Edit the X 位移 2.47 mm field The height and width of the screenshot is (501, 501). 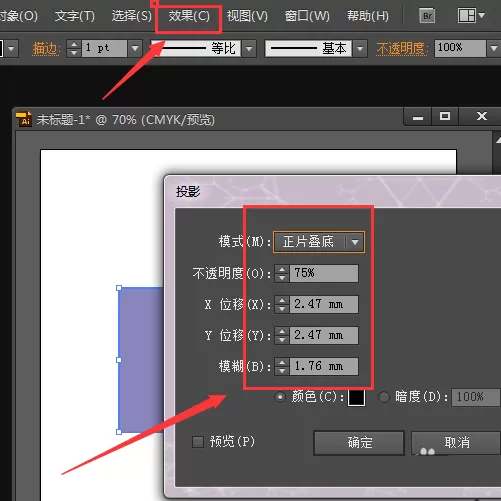[x=324, y=304]
